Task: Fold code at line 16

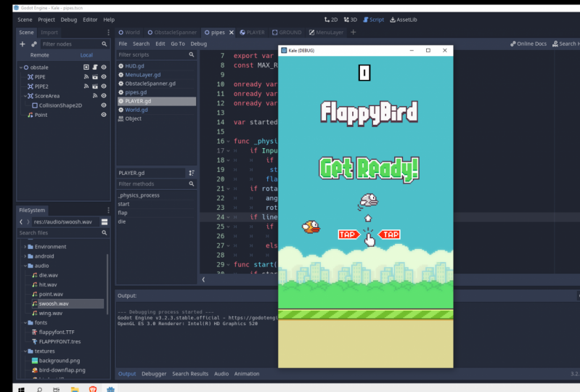Action: (x=228, y=142)
